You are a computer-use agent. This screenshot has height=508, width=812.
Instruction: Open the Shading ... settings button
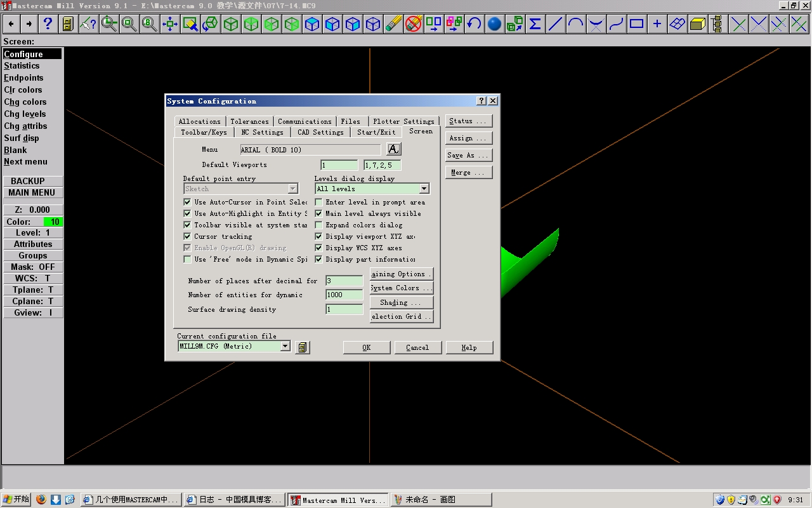point(402,302)
